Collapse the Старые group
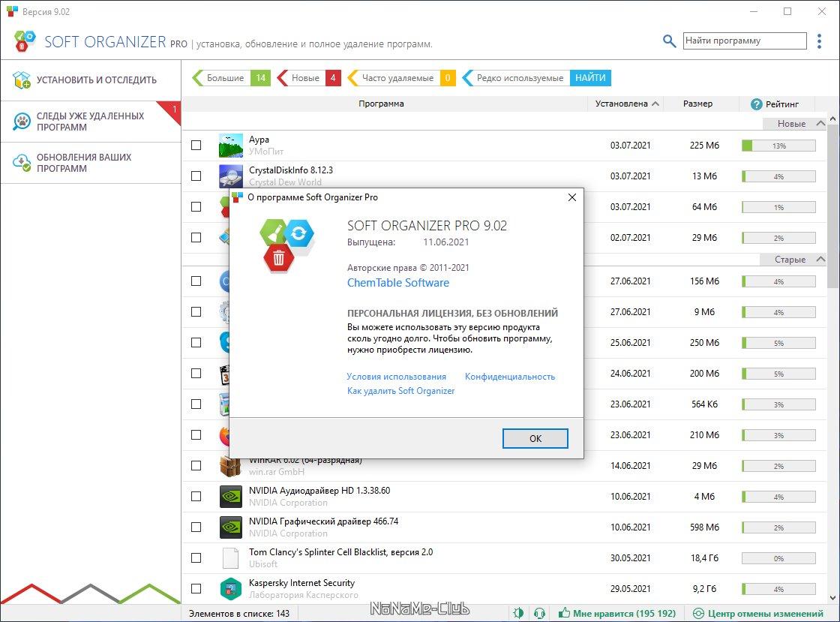The height and width of the screenshot is (622, 840). 820,260
